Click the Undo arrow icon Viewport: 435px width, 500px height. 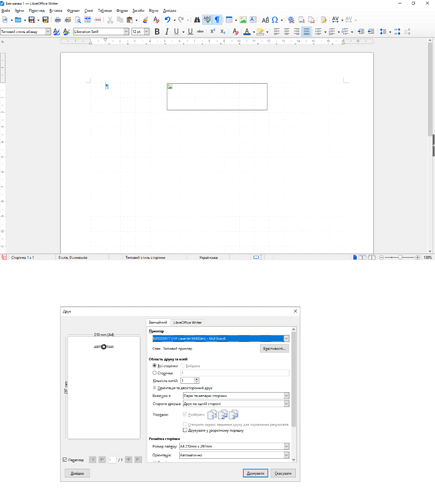tap(167, 20)
